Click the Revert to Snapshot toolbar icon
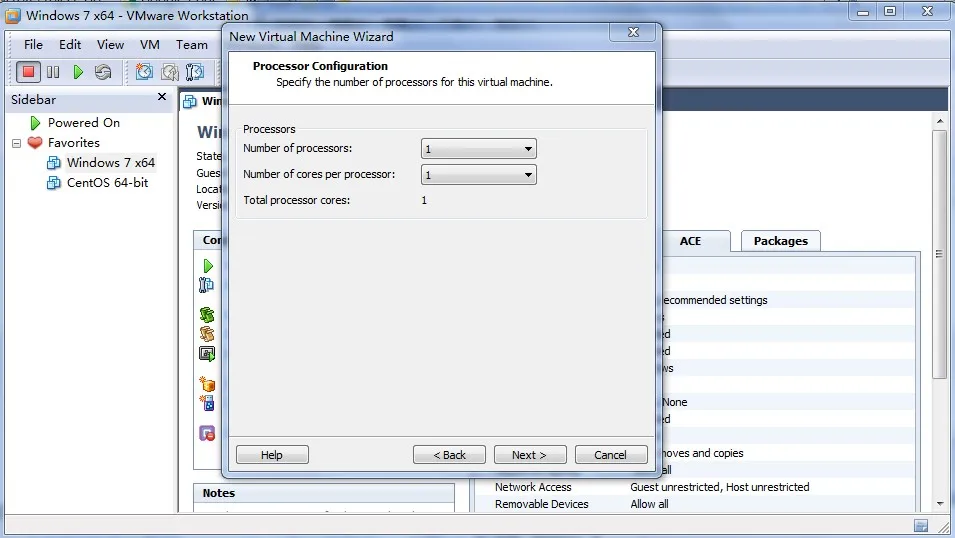Image resolution: width=955 pixels, height=538 pixels. pos(169,72)
